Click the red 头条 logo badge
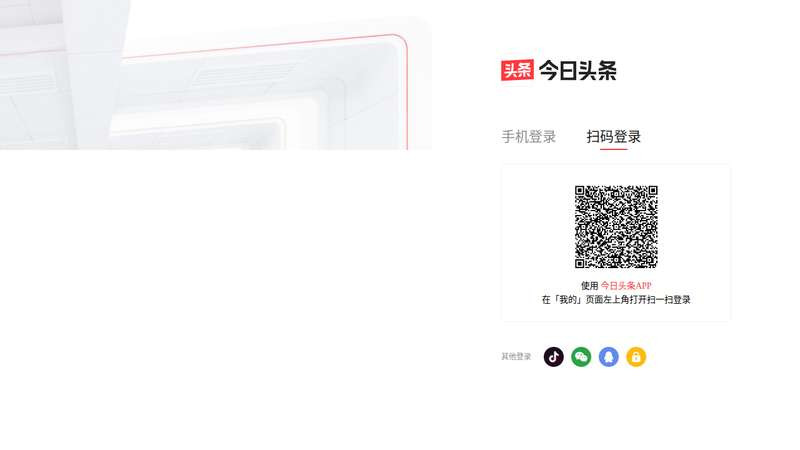Viewport: 800px width, 450px height. 517,70
